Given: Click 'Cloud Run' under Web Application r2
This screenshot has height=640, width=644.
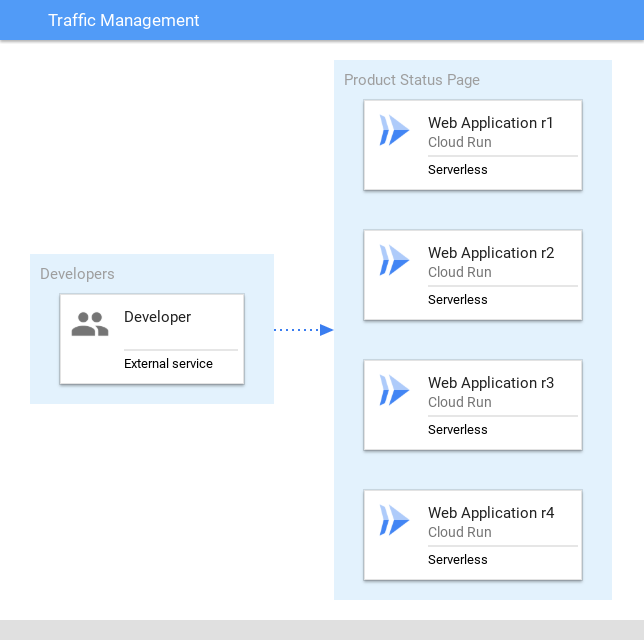Looking at the screenshot, I should coord(460,272).
